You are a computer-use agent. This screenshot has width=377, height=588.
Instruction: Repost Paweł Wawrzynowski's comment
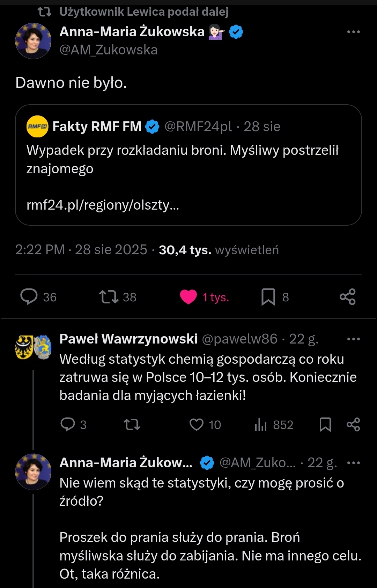[132, 424]
